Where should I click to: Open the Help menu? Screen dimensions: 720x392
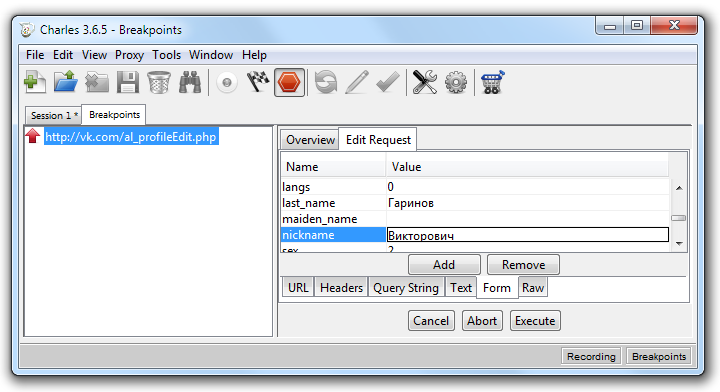click(254, 55)
